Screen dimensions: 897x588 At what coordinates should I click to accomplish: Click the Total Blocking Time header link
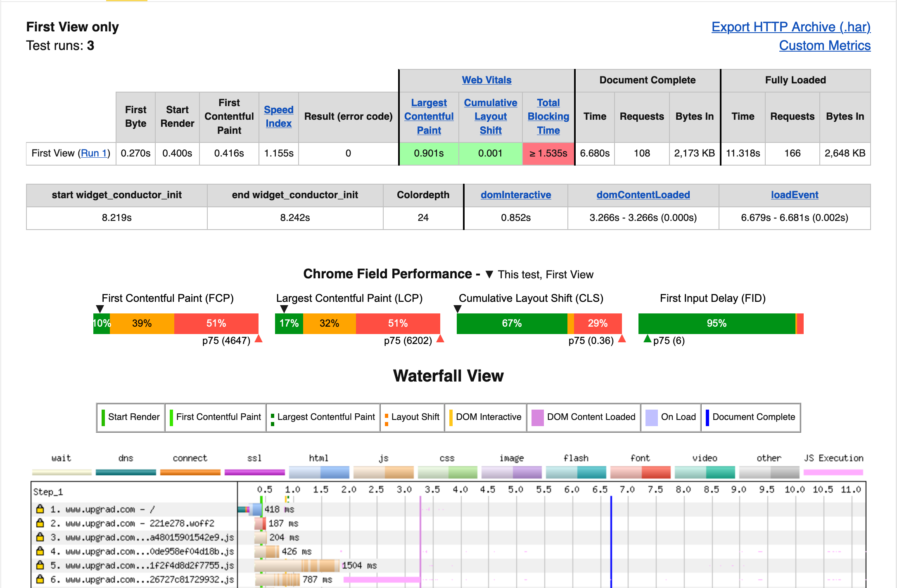click(x=548, y=116)
